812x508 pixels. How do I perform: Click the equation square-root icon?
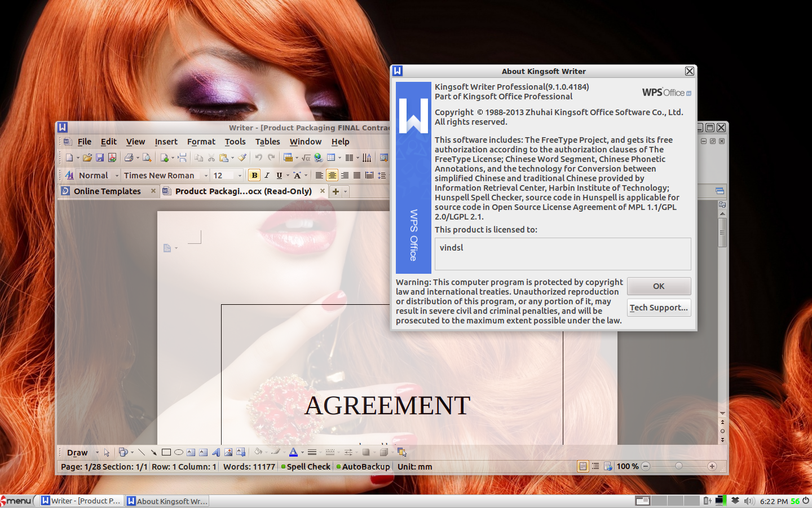pos(306,158)
